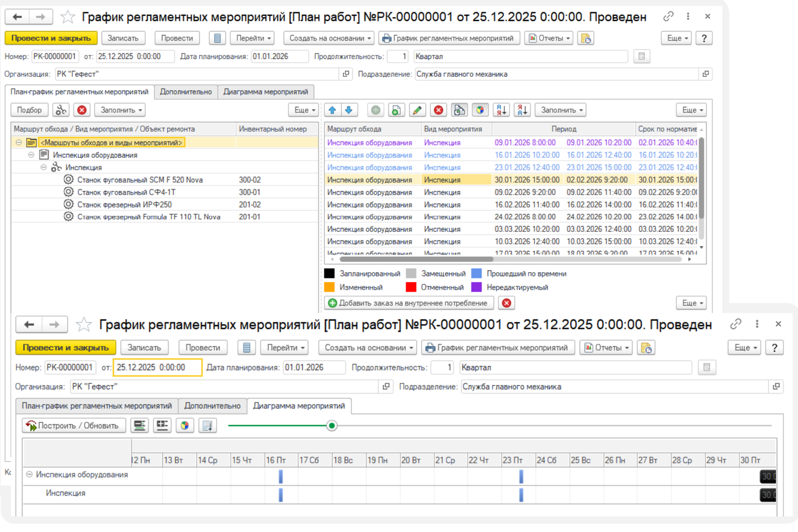Open left Заполнить dropdown in upper window

(120, 110)
